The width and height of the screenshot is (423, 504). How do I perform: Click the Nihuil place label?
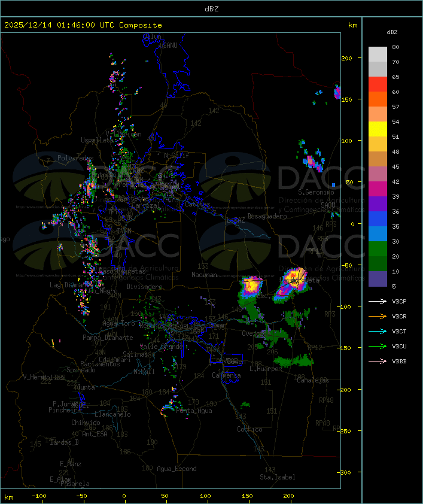[144, 372]
